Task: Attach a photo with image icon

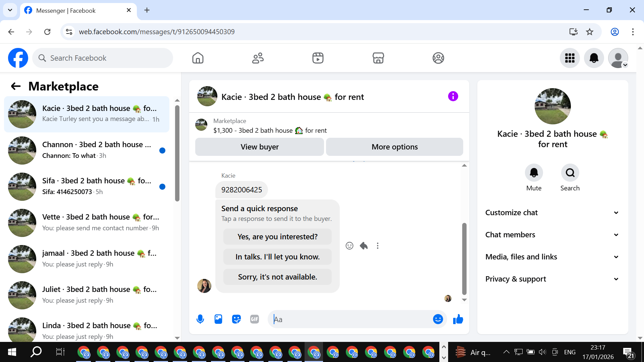Action: [218, 319]
